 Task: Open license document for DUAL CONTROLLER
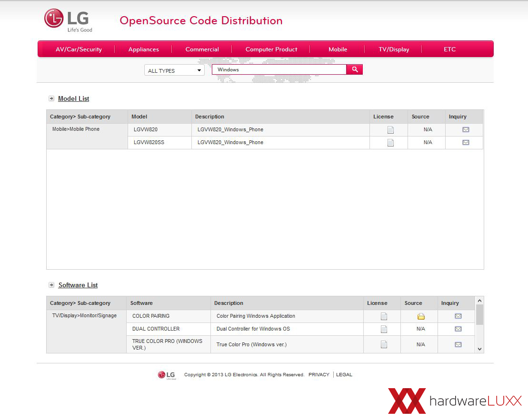point(384,329)
